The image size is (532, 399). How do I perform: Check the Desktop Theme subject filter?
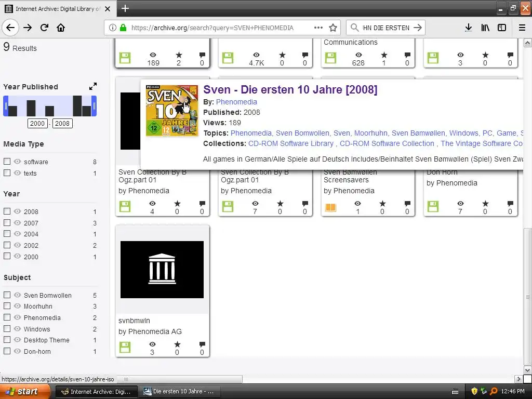[x=7, y=339]
